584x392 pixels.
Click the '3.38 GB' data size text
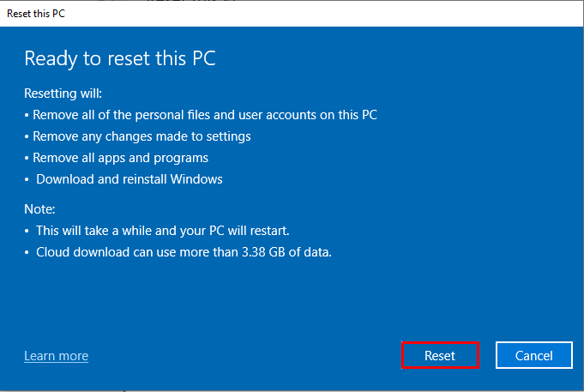263,252
